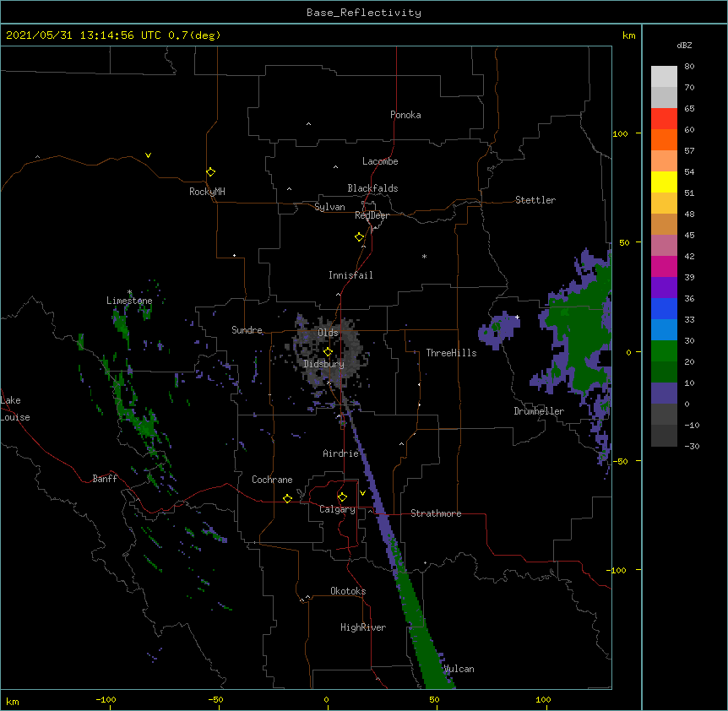Select the Strathmore label
This screenshot has height=711, width=728.
tap(436, 513)
